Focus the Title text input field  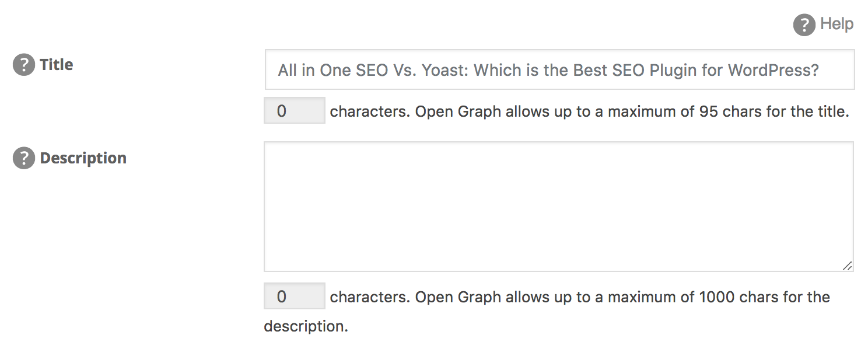[559, 70]
